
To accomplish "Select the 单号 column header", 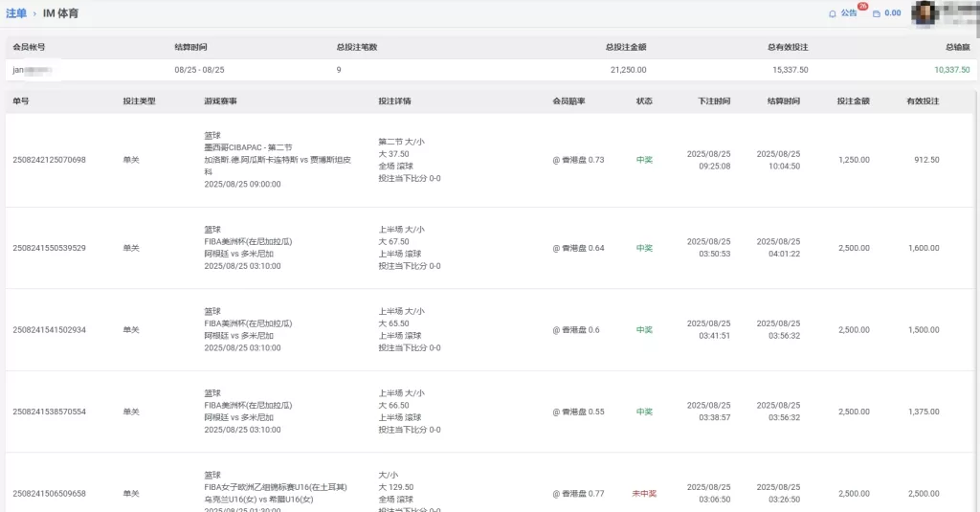I will tap(21, 100).
